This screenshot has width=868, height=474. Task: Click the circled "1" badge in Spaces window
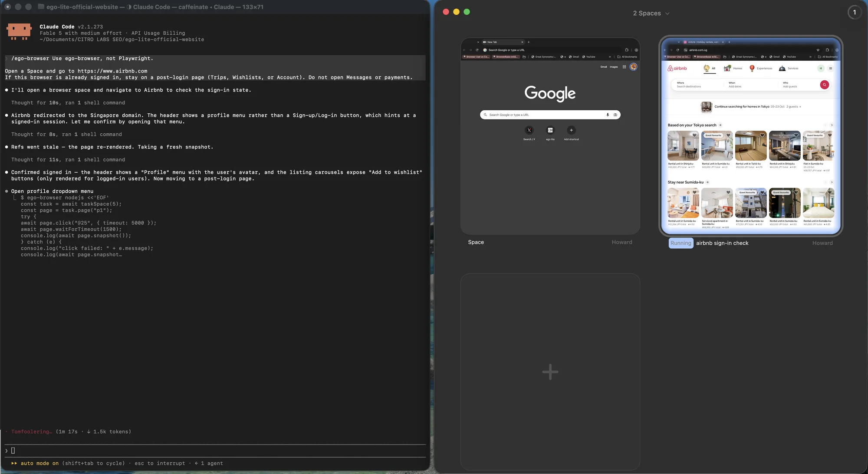[854, 12]
